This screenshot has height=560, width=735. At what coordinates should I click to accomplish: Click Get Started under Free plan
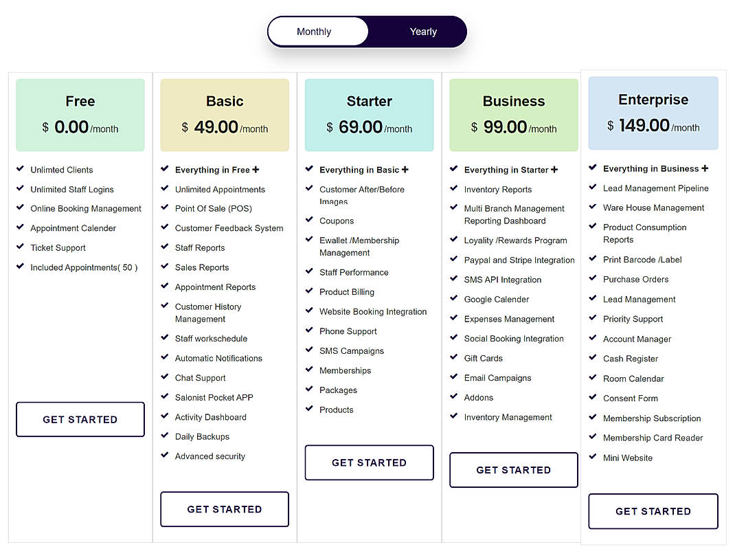click(80, 419)
